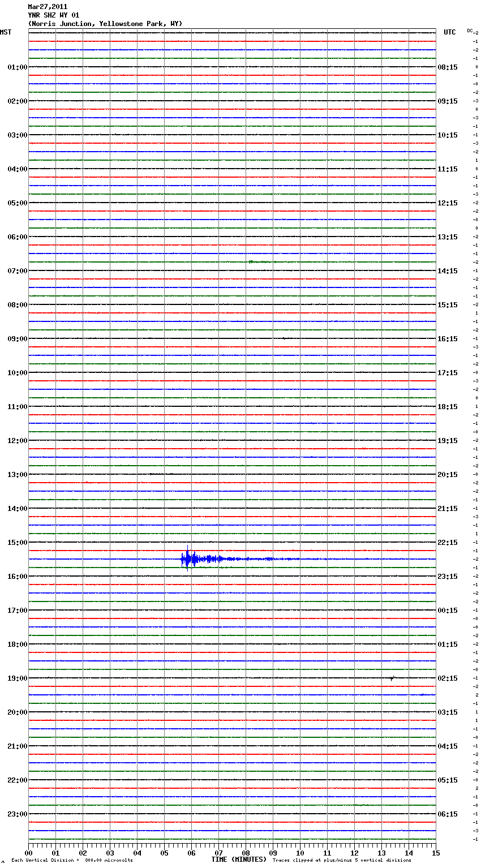Select the 21:00 MST time label
481x868 pixels.
18,746
